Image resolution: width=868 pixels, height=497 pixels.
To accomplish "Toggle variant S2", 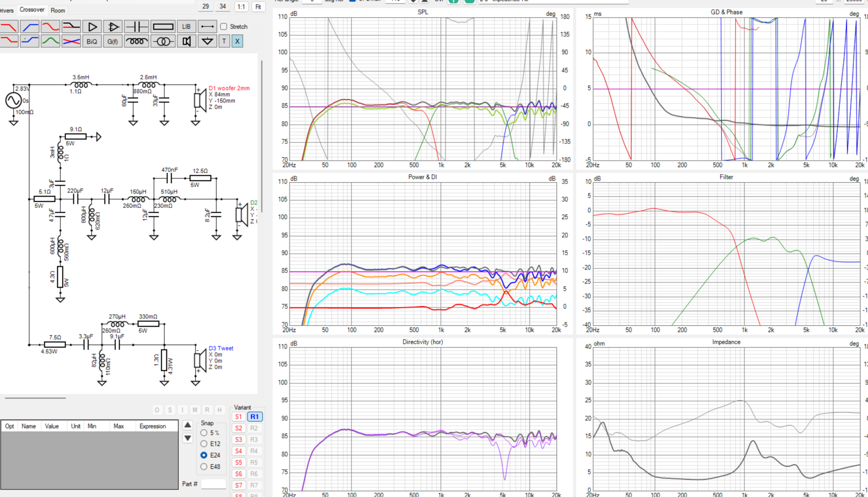I will point(239,428).
